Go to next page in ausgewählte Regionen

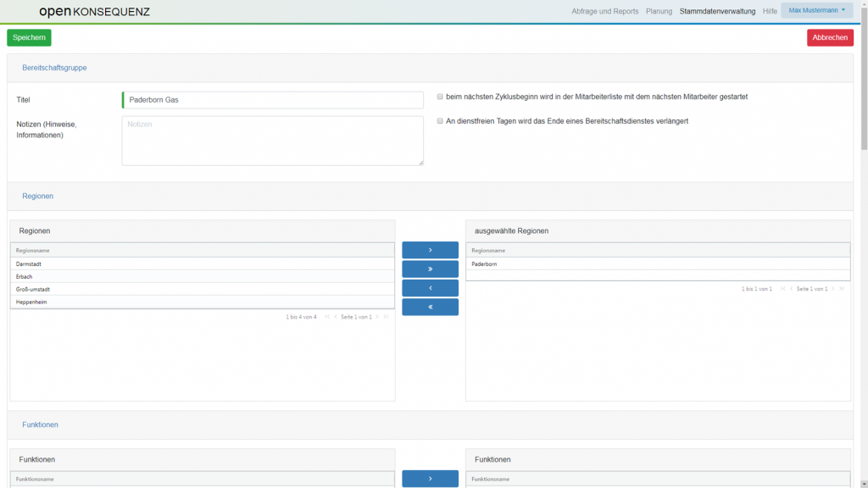tap(833, 289)
